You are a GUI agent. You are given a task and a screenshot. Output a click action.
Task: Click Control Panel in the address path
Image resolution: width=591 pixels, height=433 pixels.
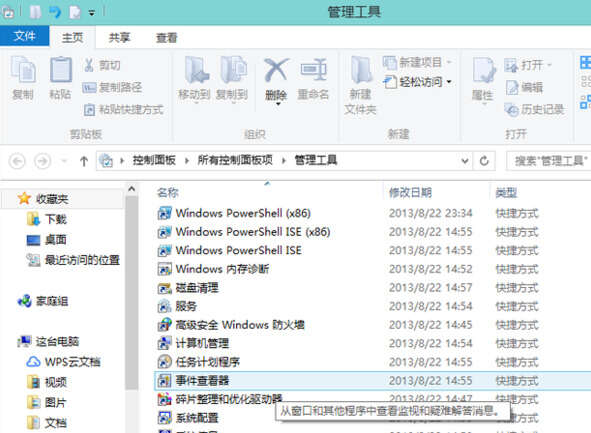(x=154, y=161)
